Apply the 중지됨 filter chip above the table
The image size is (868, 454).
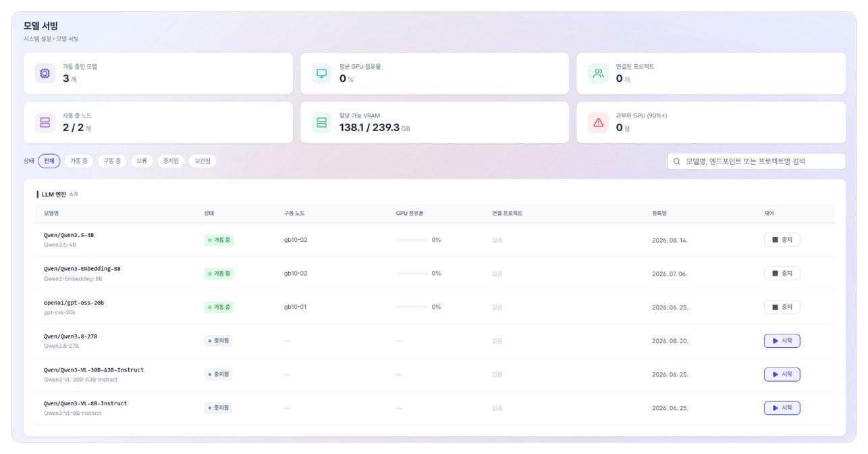click(x=171, y=161)
